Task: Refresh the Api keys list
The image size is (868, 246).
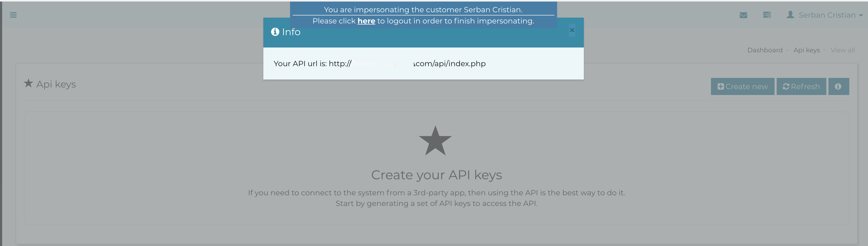Action: pyautogui.click(x=801, y=86)
